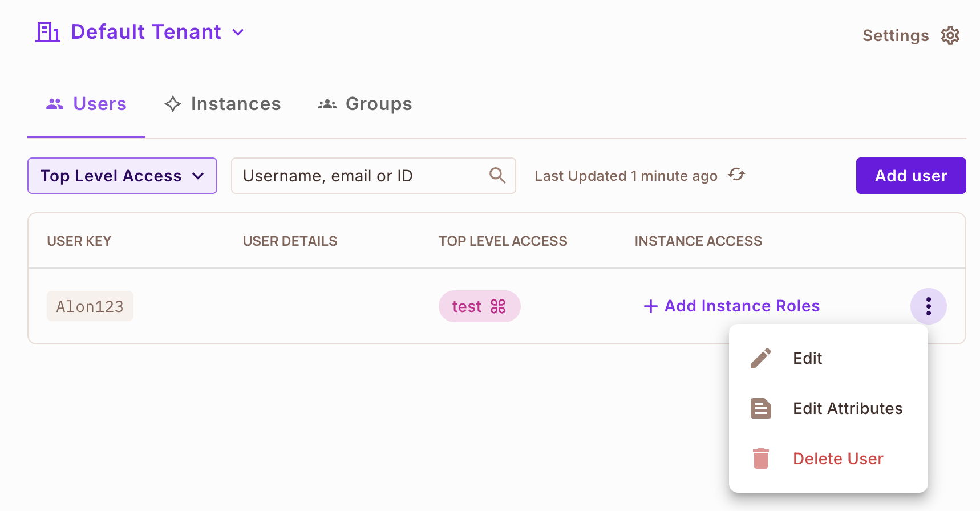
Task: Toggle the three-dot row actions menu
Action: tap(928, 306)
